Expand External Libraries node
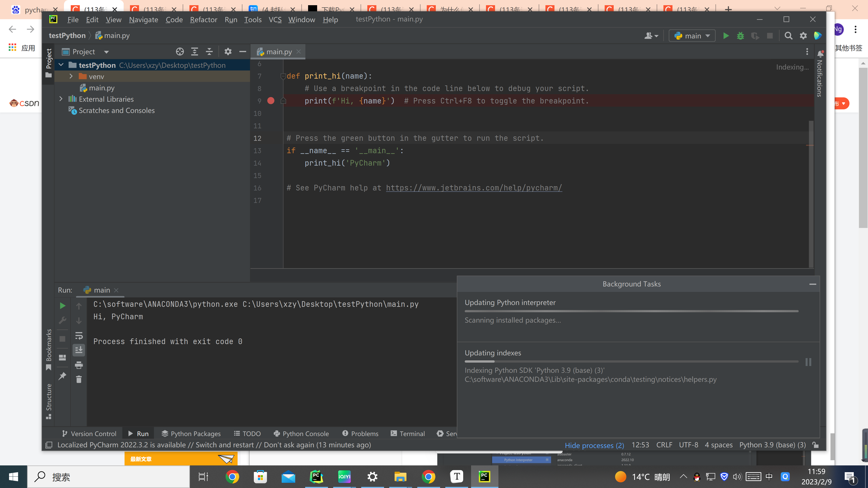Screen dimensions: 868x488 (x=61, y=99)
